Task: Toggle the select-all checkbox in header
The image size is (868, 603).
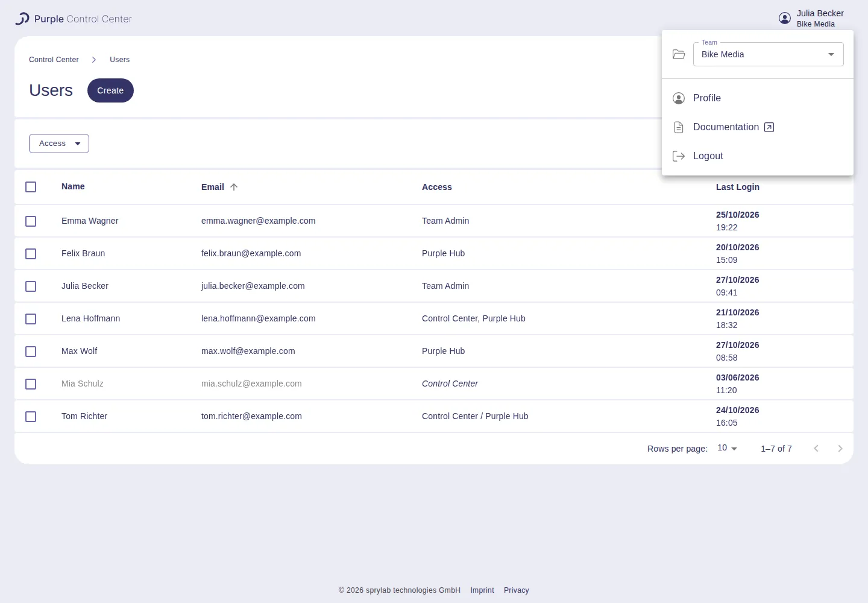Action: coord(31,187)
